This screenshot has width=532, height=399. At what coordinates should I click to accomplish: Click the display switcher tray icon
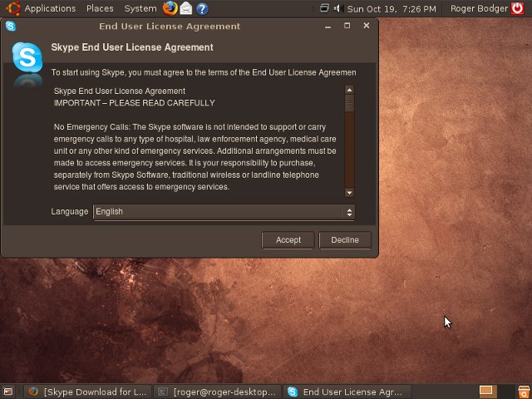point(324,7)
